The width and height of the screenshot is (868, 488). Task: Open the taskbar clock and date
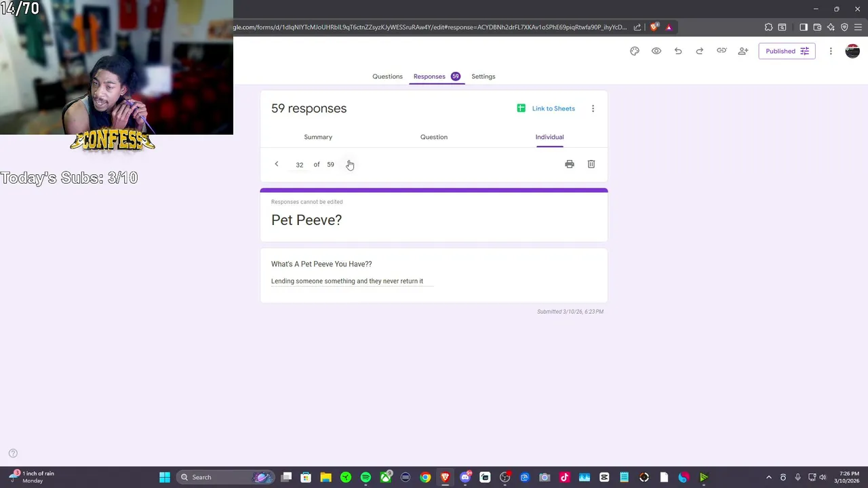[848, 477]
